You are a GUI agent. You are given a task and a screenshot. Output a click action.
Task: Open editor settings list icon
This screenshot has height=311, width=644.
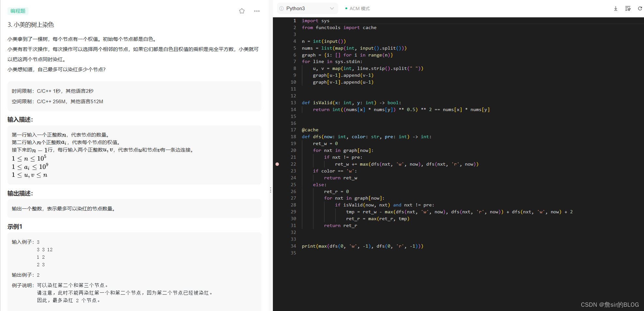click(x=628, y=8)
